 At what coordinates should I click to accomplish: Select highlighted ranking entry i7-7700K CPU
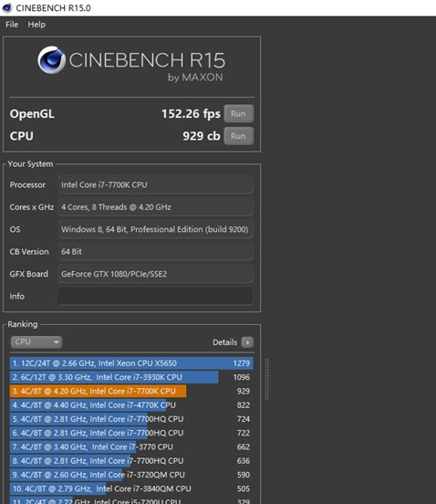[x=131, y=391]
